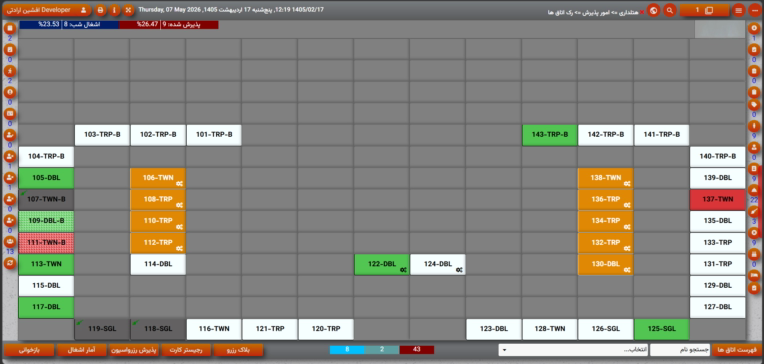Click the gear icon on room 106-TWN
Viewport: 764px width, 364px height.
tap(179, 184)
